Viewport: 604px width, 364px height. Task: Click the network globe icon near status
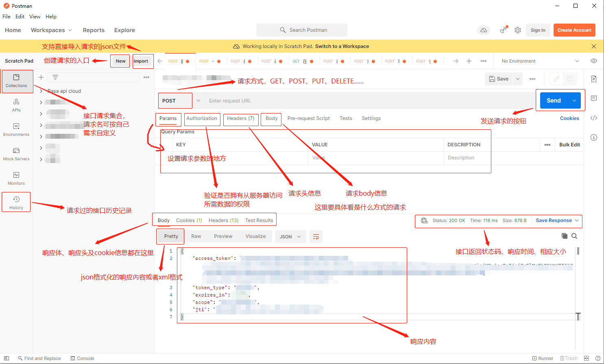(x=424, y=220)
